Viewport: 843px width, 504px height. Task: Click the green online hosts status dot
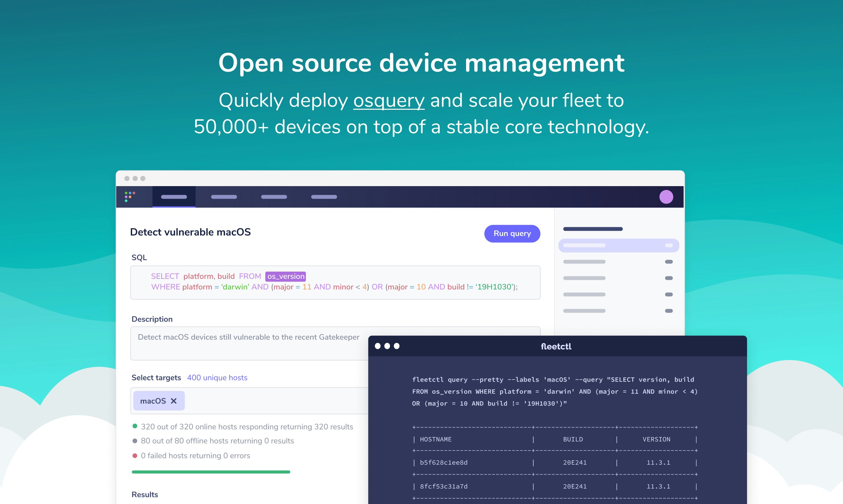[x=135, y=426]
